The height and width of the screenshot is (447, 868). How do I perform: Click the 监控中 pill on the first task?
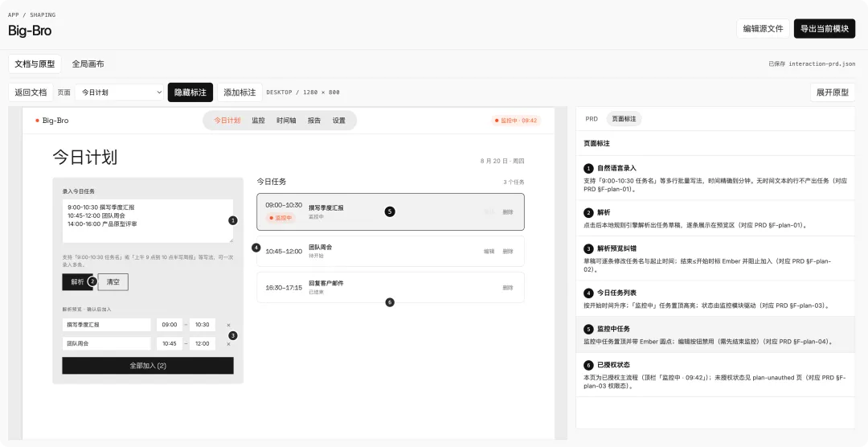(280, 218)
